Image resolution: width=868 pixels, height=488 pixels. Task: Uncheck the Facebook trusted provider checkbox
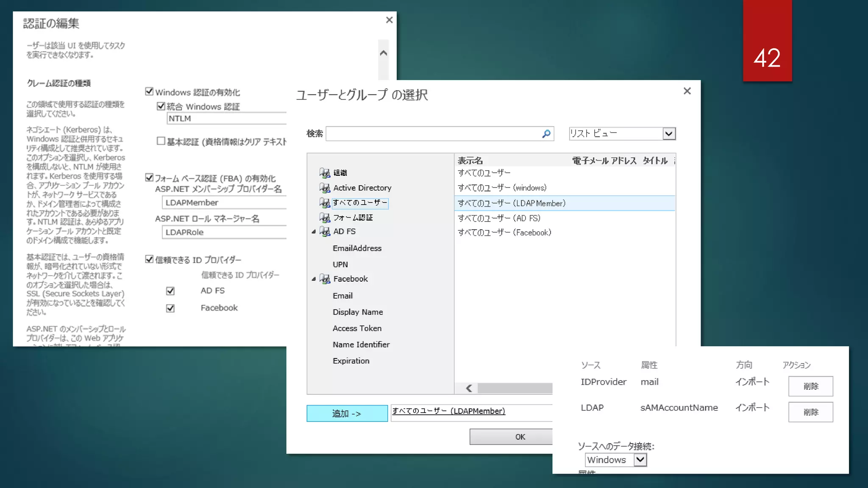click(x=170, y=308)
